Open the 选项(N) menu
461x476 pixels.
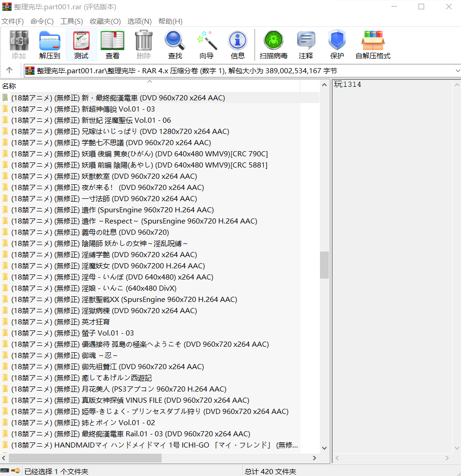(140, 21)
